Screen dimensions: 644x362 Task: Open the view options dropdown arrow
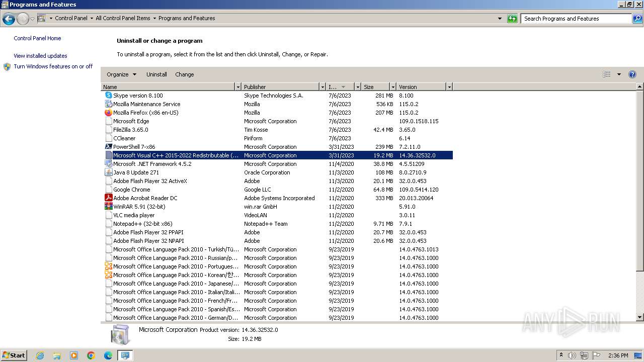click(x=619, y=74)
